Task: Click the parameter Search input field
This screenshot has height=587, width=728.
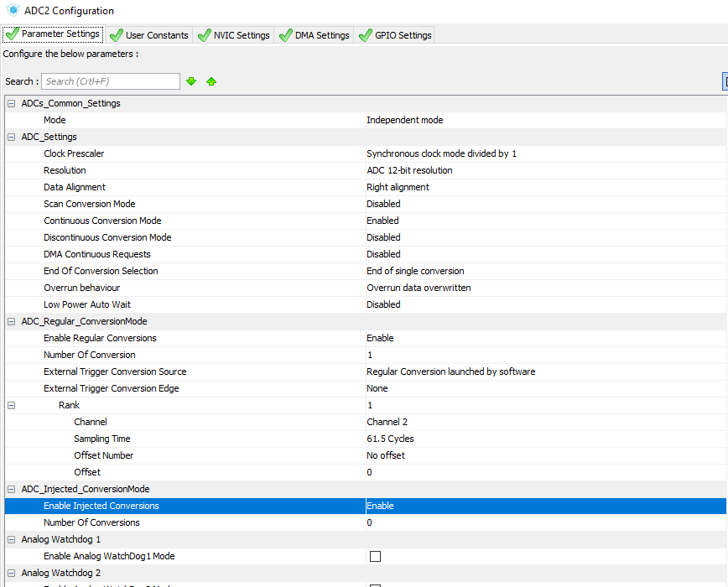Action: pos(110,81)
